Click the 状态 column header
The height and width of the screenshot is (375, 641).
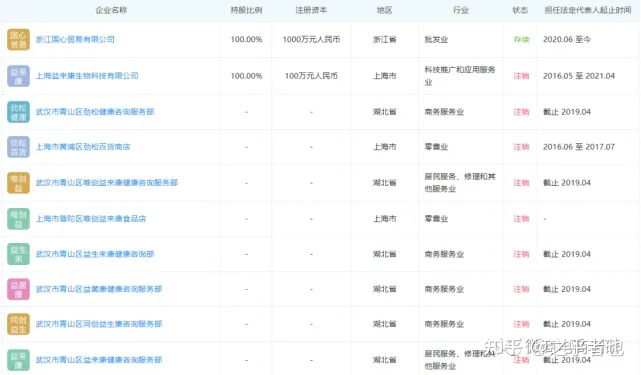[520, 10]
